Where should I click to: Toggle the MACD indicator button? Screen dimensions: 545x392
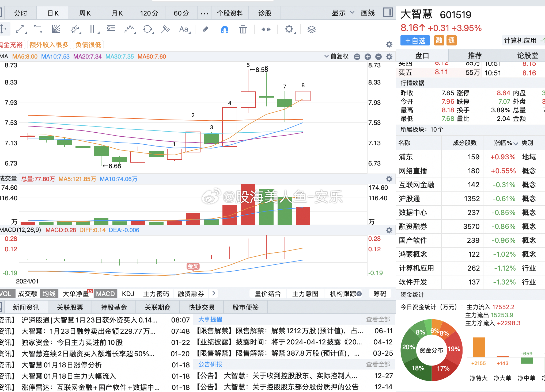[x=105, y=294]
